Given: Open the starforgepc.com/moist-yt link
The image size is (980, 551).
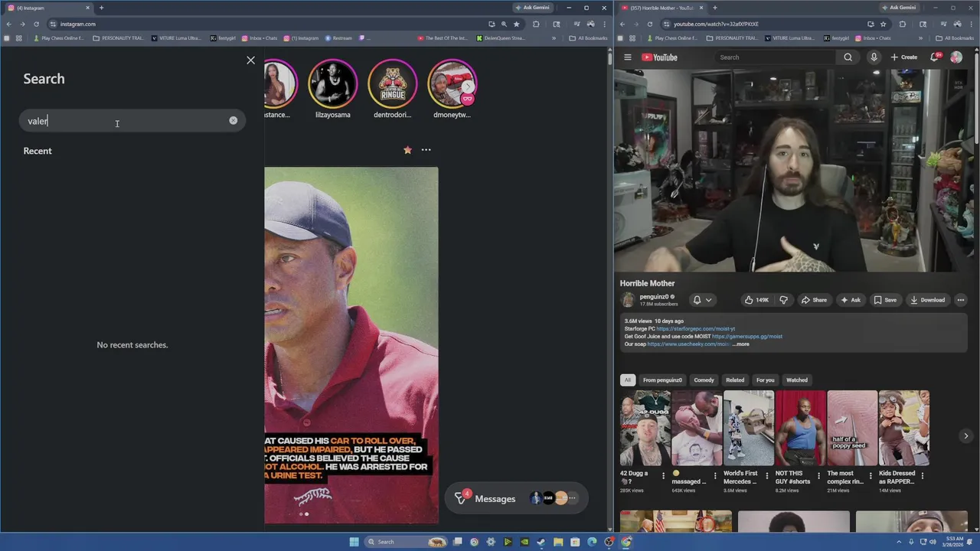Looking at the screenshot, I should (695, 328).
